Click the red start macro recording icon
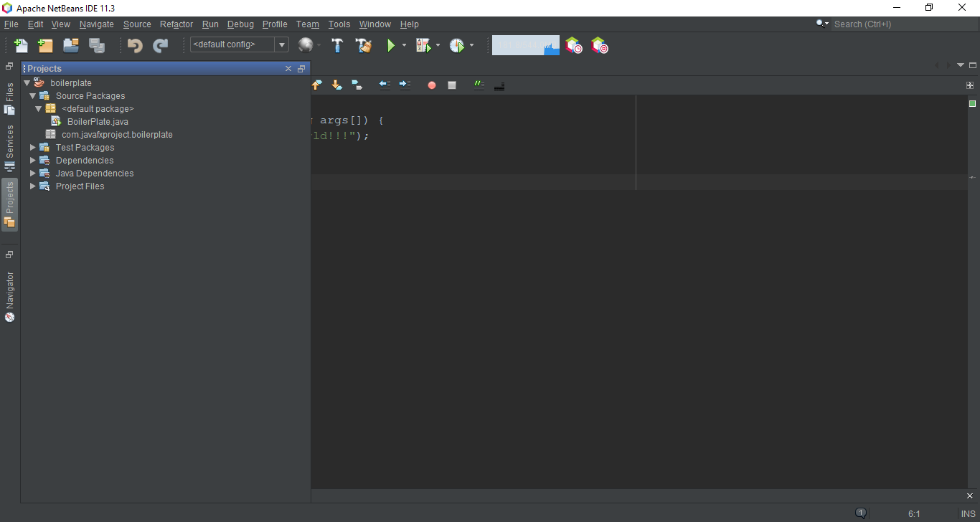Viewport: 980px width, 522px height. (432, 85)
